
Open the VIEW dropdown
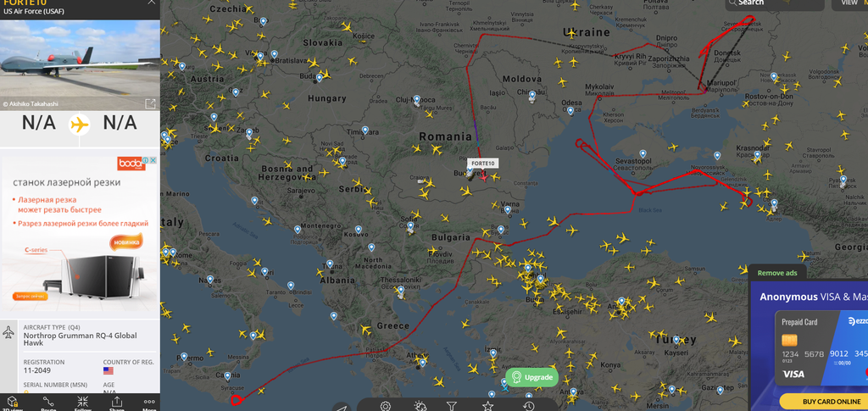click(x=851, y=3)
